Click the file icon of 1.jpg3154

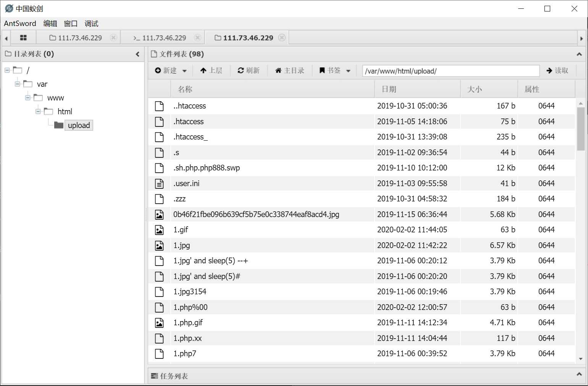pos(159,292)
